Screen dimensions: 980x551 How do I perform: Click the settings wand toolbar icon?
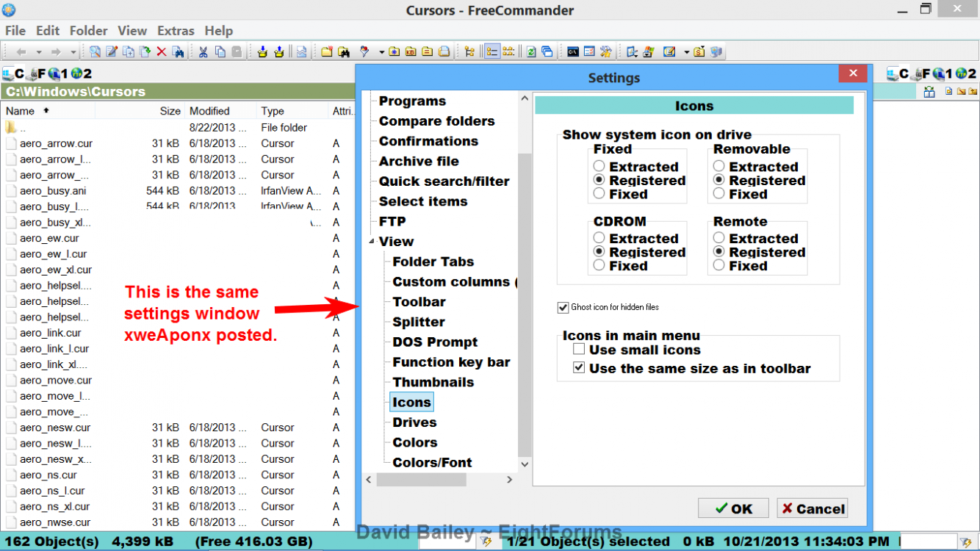pyautogui.click(x=605, y=52)
